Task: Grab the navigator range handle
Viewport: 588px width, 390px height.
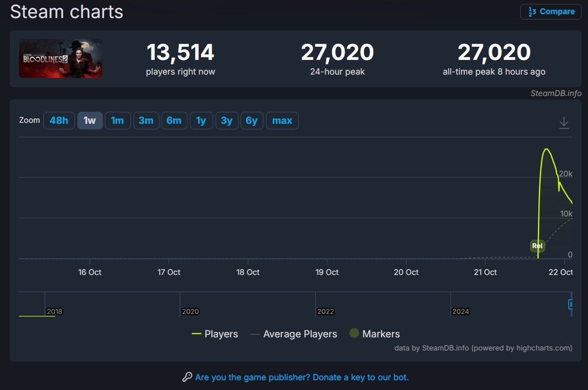Action: tap(570, 305)
